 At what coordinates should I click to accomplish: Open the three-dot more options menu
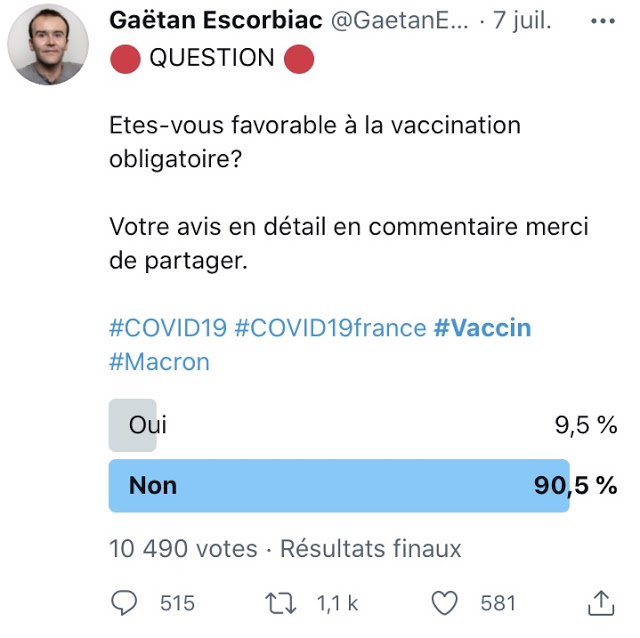(x=602, y=23)
